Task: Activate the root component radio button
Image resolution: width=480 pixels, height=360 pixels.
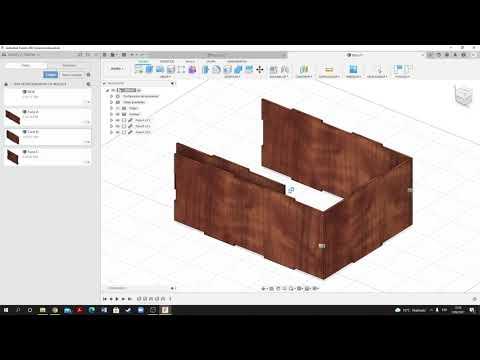Action: (139, 90)
